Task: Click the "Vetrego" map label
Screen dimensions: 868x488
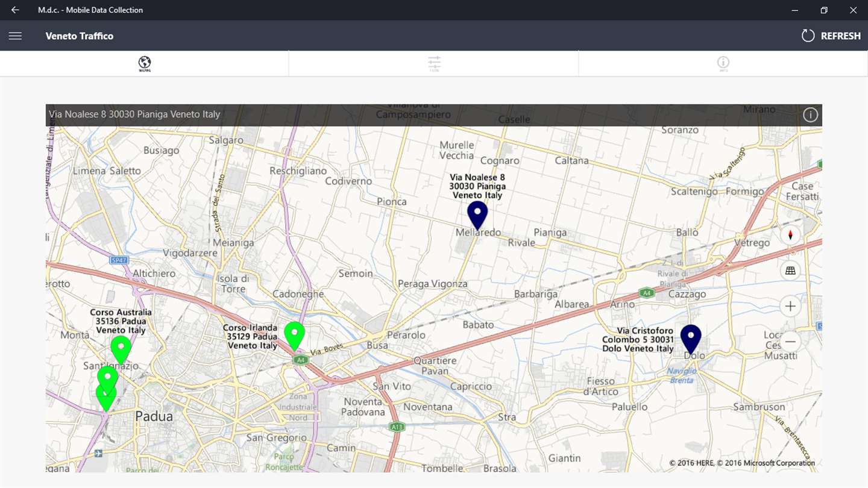Action: [x=752, y=243]
